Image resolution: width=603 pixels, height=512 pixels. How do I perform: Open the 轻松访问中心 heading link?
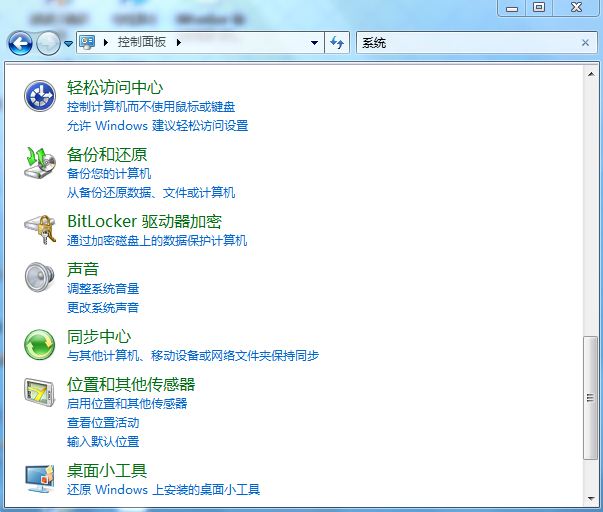click(115, 87)
